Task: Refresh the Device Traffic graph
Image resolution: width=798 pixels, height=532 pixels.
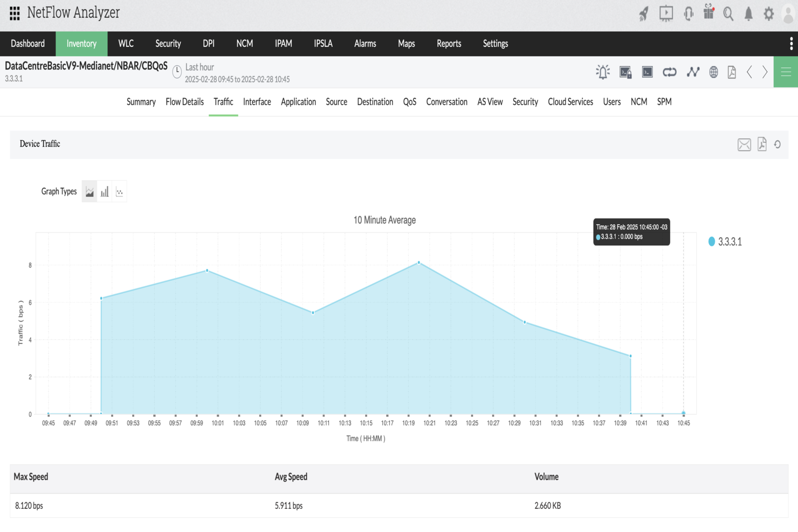Action: (778, 144)
